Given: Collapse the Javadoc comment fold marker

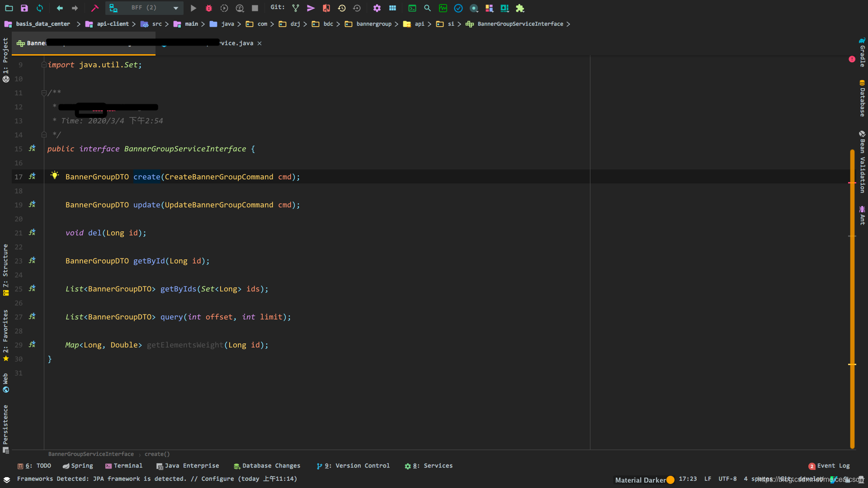Looking at the screenshot, I should click(x=44, y=93).
